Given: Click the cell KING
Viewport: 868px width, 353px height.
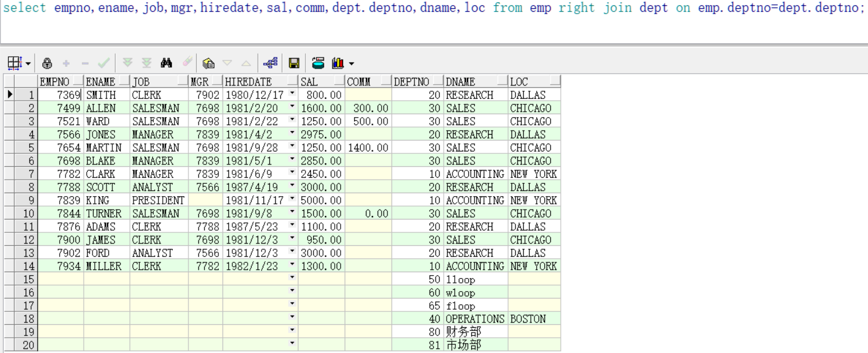Looking at the screenshot, I should click(x=107, y=200).
